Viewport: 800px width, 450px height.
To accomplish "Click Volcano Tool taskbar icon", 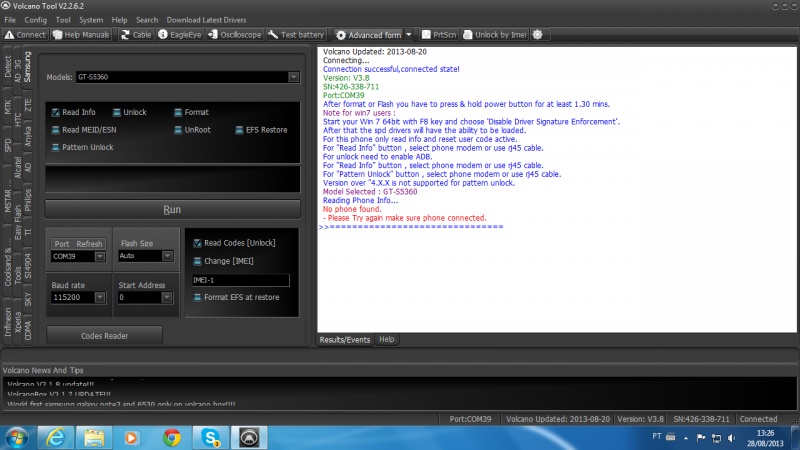I will tap(249, 438).
